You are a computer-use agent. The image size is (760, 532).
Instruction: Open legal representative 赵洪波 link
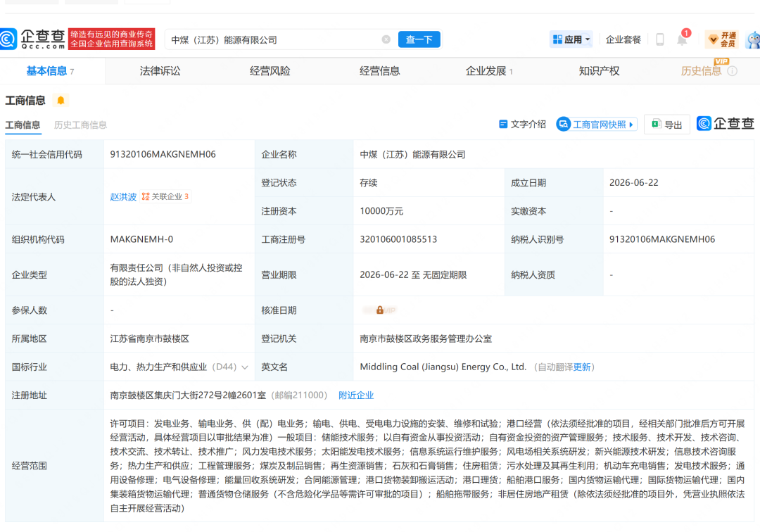[123, 197]
